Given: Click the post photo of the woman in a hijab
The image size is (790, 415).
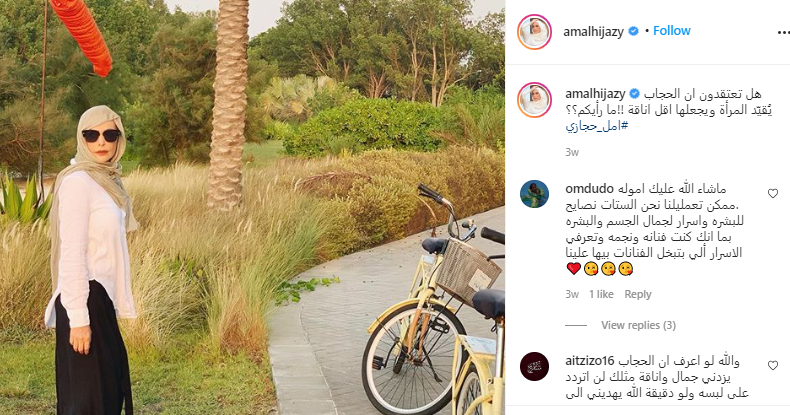Looking at the screenshot, I should (252, 208).
